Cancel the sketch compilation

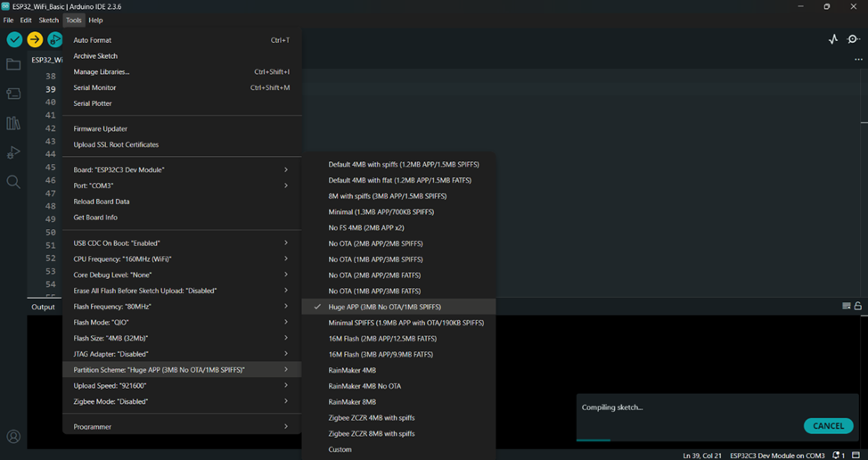click(828, 426)
